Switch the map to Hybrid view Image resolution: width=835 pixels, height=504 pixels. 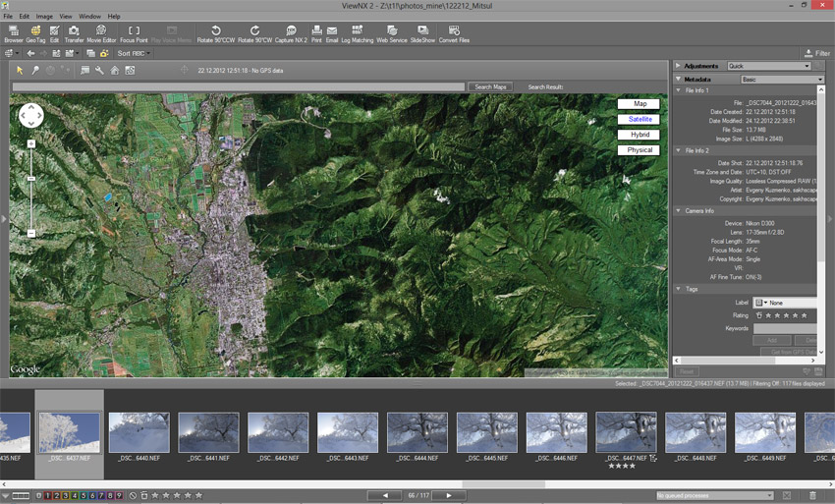pos(639,135)
